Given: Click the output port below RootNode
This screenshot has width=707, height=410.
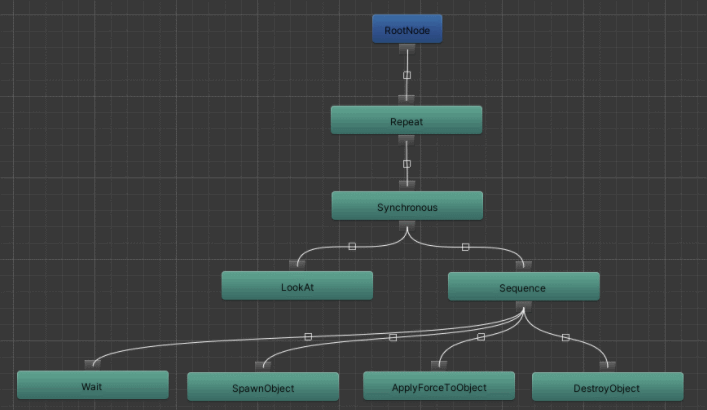Looking at the screenshot, I should (x=407, y=49).
